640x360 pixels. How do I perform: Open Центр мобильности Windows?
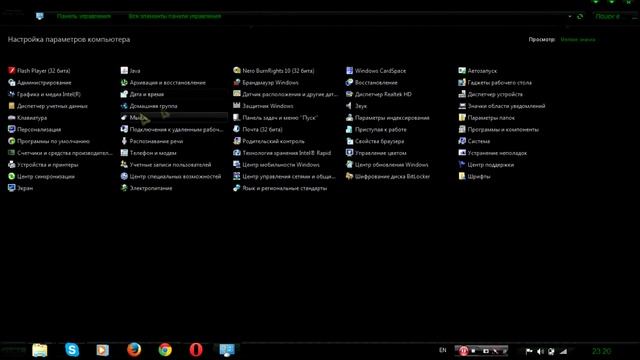281,165
